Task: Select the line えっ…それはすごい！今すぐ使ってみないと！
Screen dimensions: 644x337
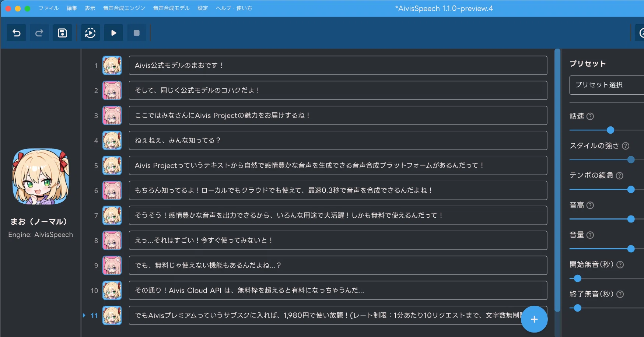Action: 338,241
